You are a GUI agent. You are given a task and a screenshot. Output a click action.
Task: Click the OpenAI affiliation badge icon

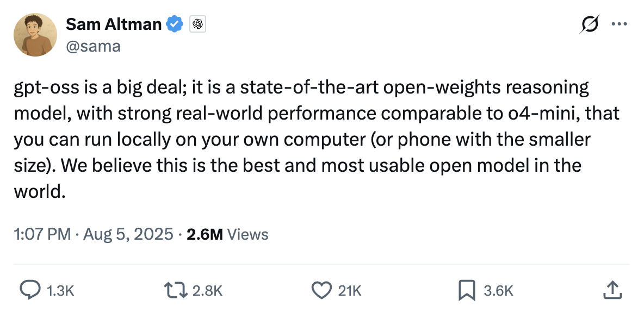(197, 24)
